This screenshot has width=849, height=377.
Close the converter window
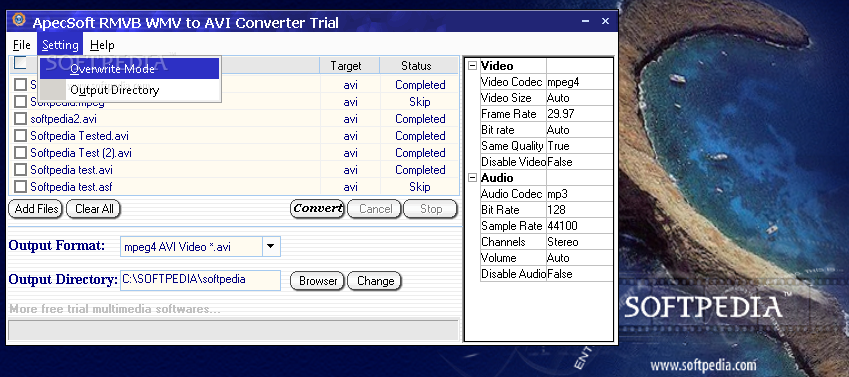605,22
